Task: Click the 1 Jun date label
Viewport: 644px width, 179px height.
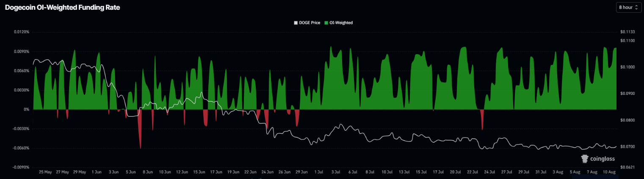Action: [x=96, y=172]
